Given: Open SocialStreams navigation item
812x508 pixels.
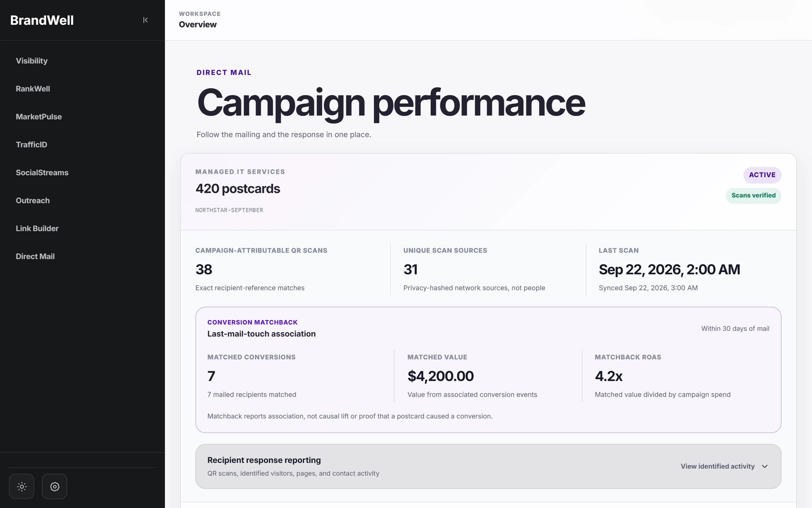Looking at the screenshot, I should point(42,172).
